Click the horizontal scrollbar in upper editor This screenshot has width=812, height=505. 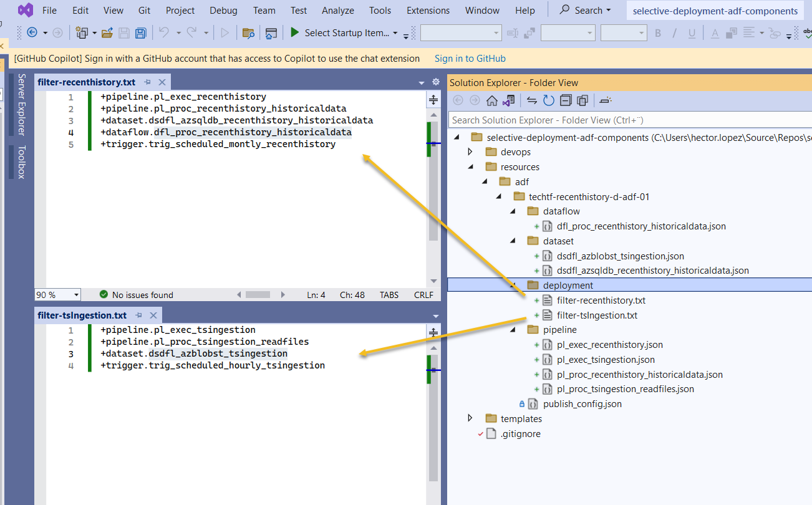(259, 294)
